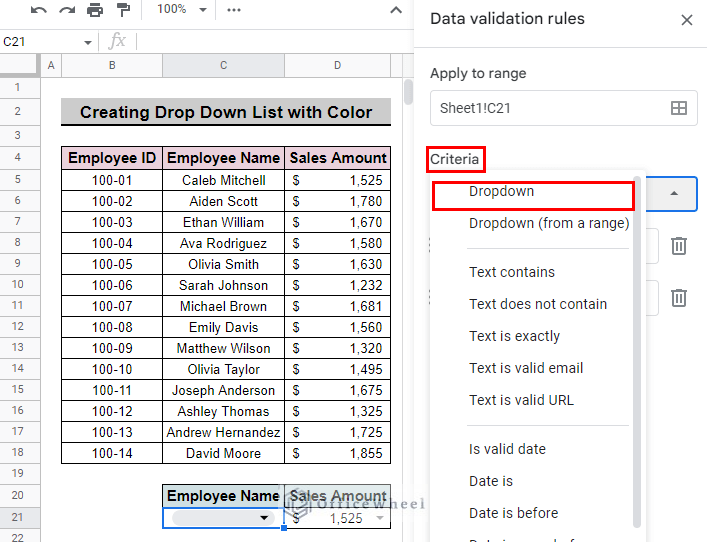
Task: Click the Print icon
Action: (x=95, y=9)
